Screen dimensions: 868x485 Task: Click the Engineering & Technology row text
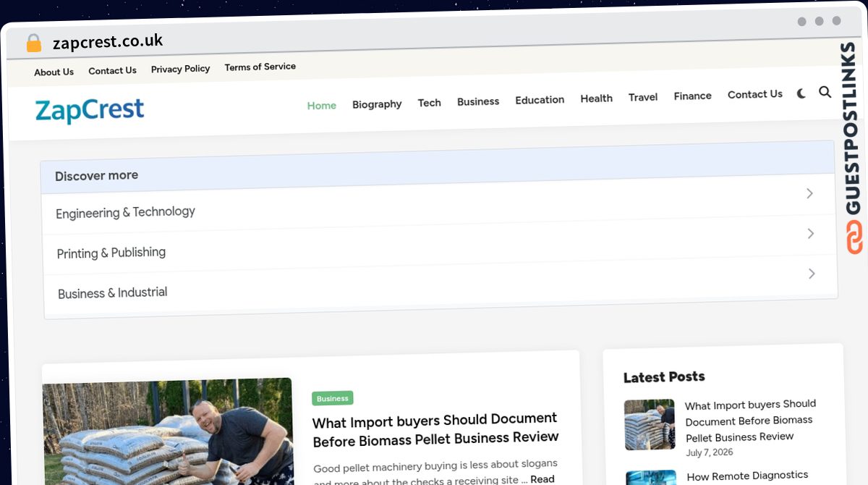[125, 212]
